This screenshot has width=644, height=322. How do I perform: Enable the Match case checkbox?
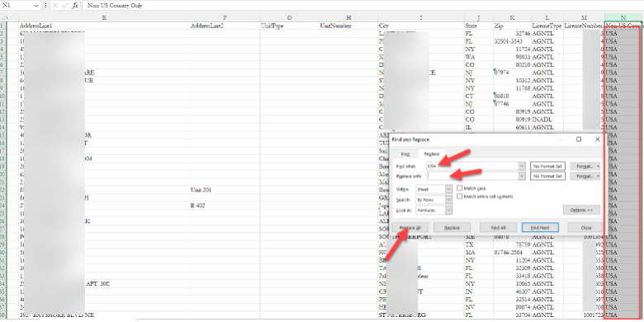coord(460,188)
